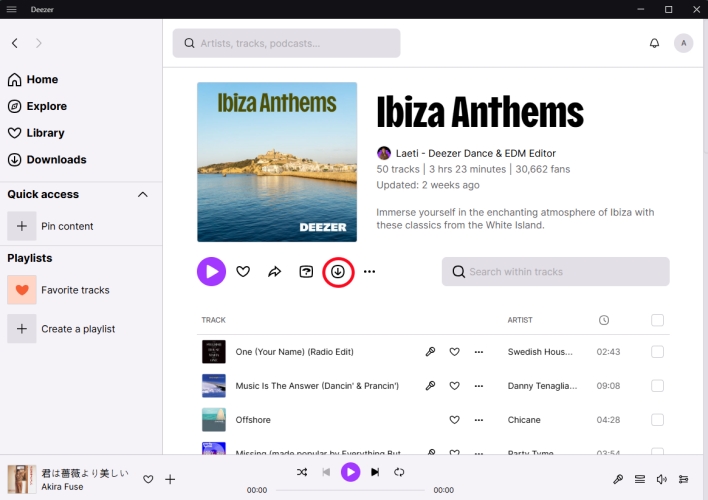Show lyrics from the player bar microphone
Image resolution: width=708 pixels, height=500 pixels.
point(618,479)
